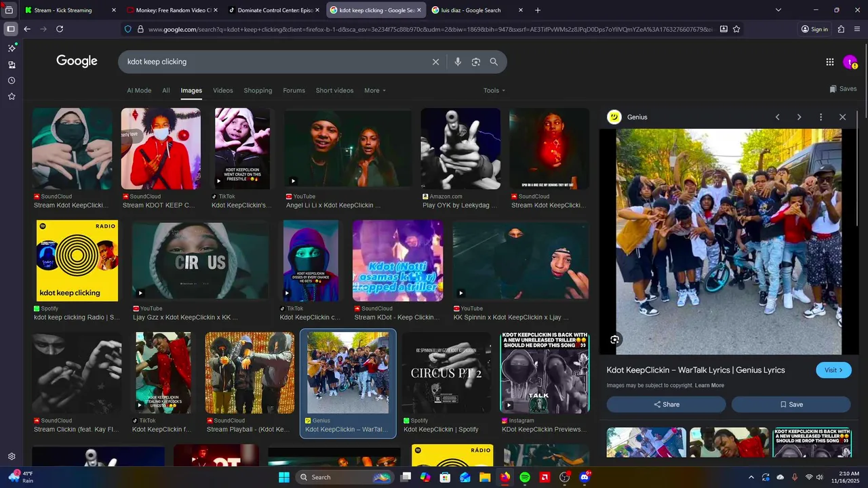Show next image in preview panel
Screen dimensions: 868x488
tap(799, 117)
